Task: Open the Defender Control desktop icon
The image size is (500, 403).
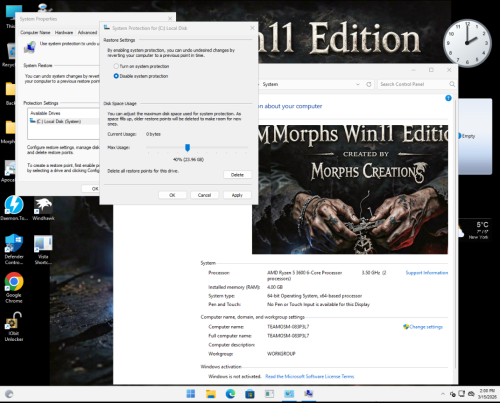Action: [14, 249]
